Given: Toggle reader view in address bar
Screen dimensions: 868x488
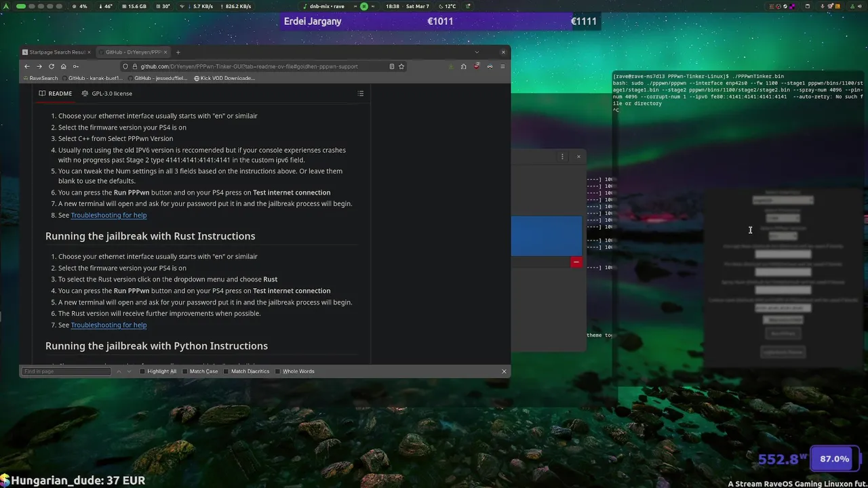Looking at the screenshot, I should pos(392,66).
